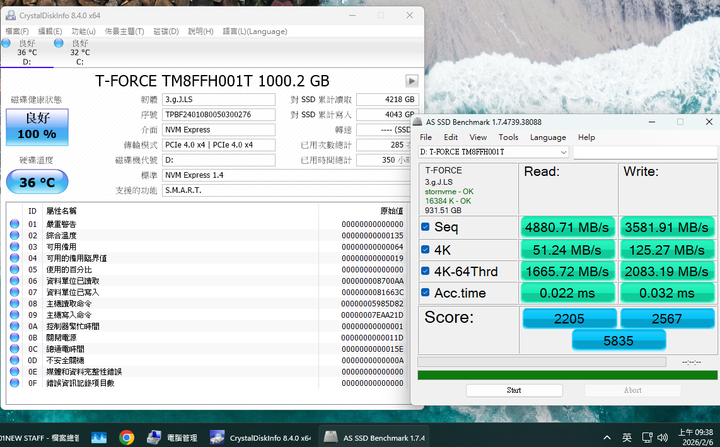Screen dimensions: 720x447
Task: Click the next disk arrow button
Action: (x=411, y=80)
